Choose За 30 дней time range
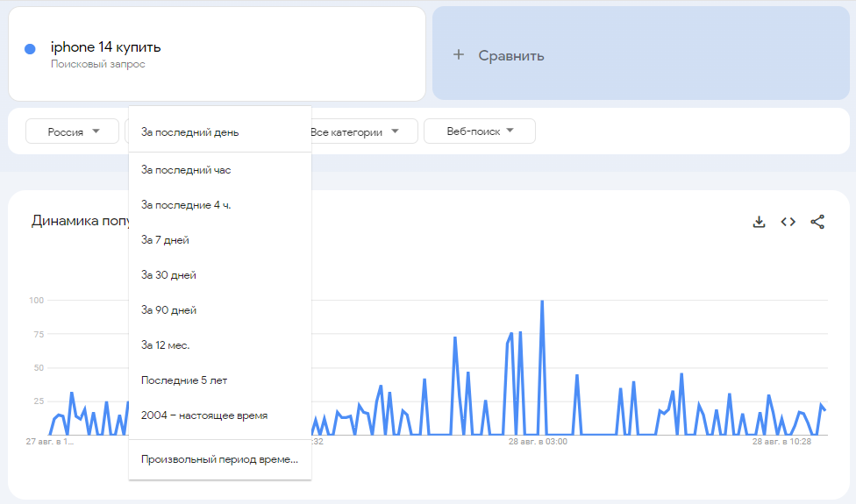The height and width of the screenshot is (504, 856). pos(220,275)
